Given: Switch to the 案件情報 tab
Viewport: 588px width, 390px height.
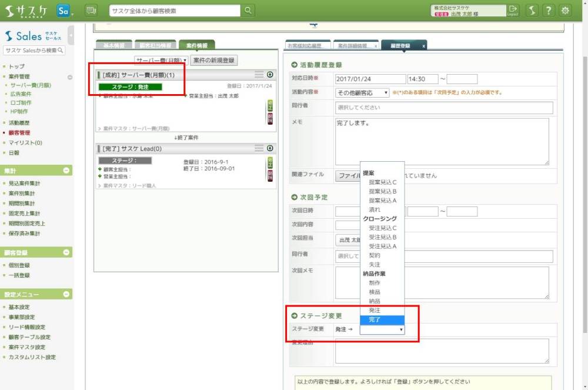Looking at the screenshot, I should [x=196, y=45].
